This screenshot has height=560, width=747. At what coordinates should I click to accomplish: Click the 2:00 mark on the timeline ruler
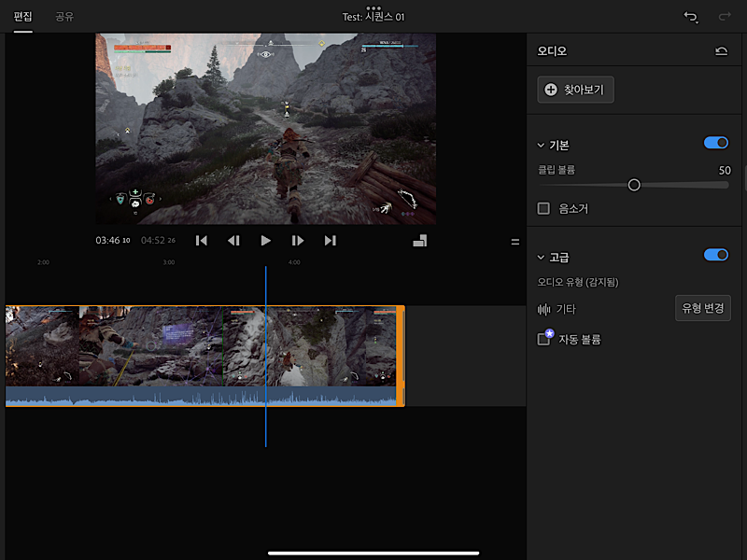pyautogui.click(x=43, y=262)
